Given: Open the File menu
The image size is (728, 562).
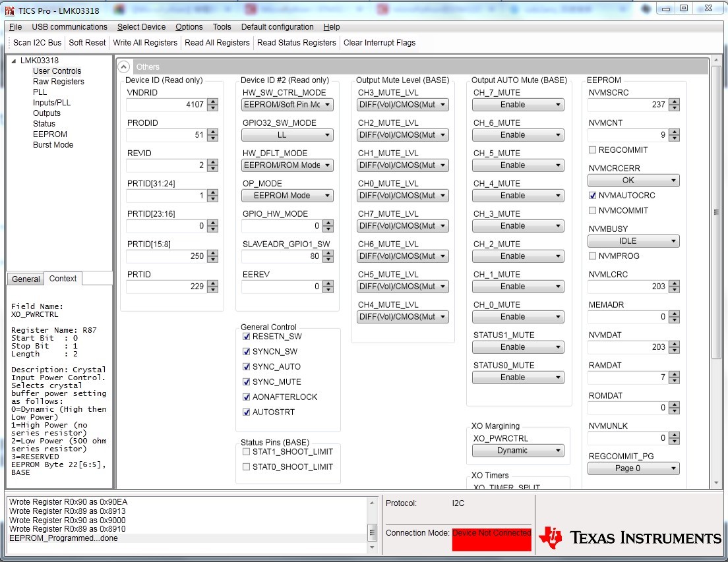Looking at the screenshot, I should 15,27.
